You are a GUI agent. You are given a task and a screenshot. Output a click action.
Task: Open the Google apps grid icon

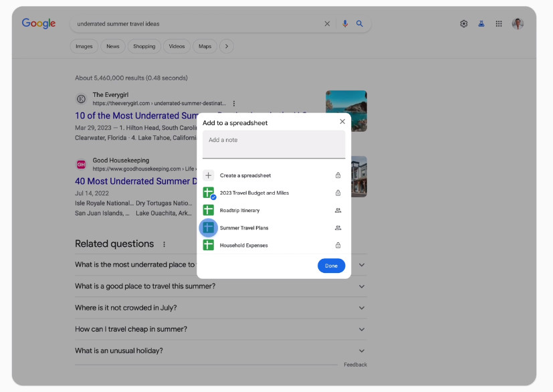(x=499, y=23)
